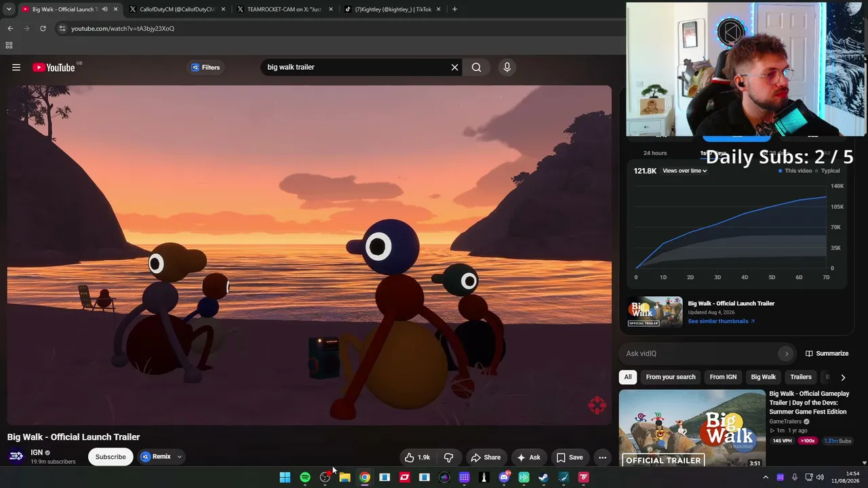The width and height of the screenshot is (868, 488).
Task: Open Spotify from the taskbar
Action: pos(305,477)
